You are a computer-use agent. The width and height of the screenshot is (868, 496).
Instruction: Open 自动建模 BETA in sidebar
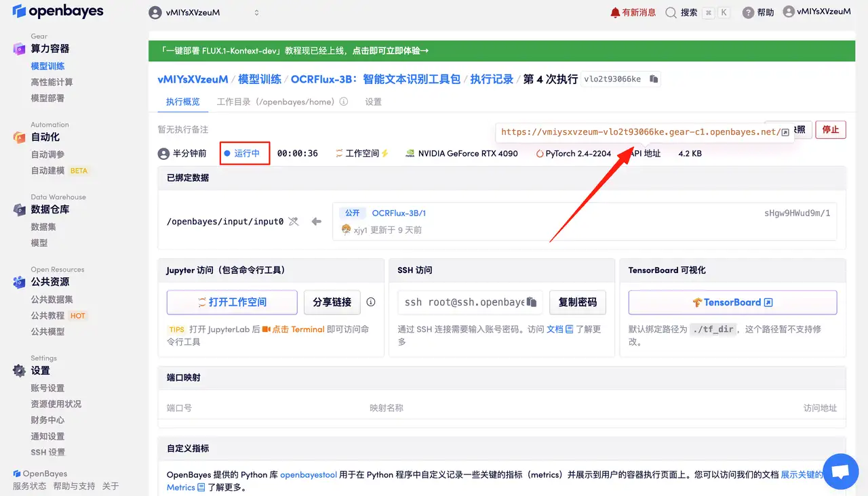tap(60, 171)
